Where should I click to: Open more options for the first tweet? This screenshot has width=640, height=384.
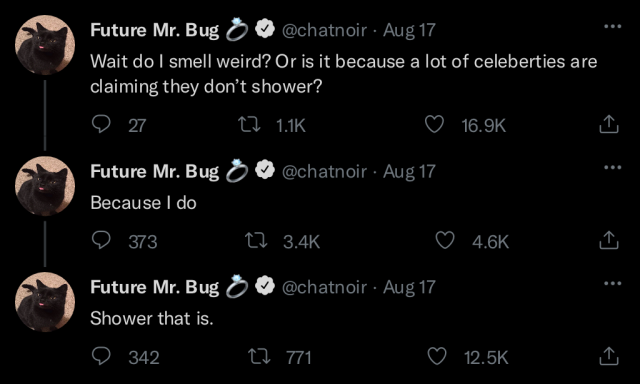click(613, 27)
